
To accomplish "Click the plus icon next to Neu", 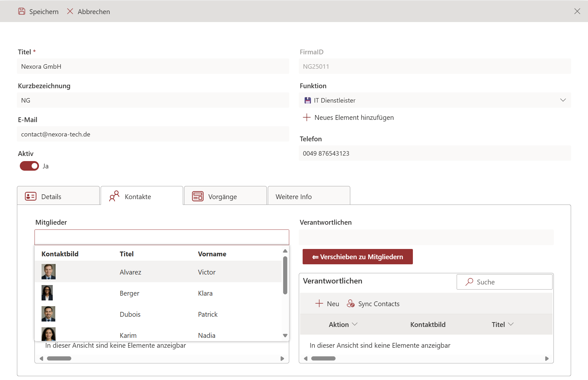I will point(319,304).
